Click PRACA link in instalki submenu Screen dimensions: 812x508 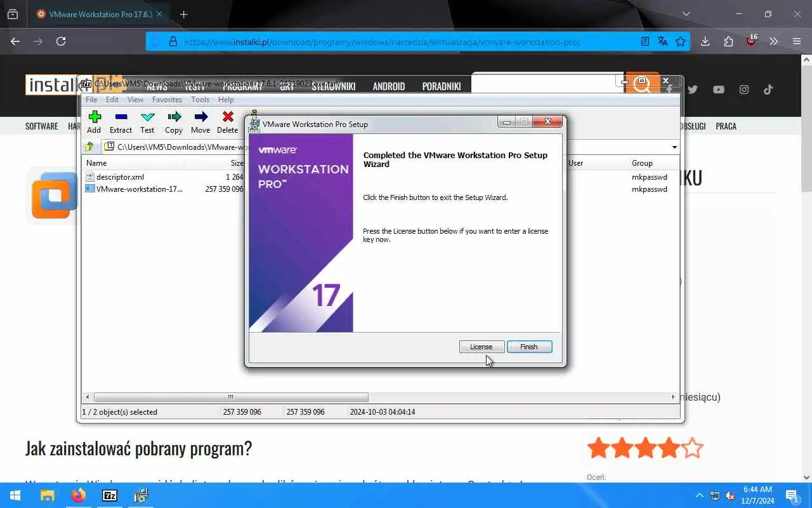point(726,126)
